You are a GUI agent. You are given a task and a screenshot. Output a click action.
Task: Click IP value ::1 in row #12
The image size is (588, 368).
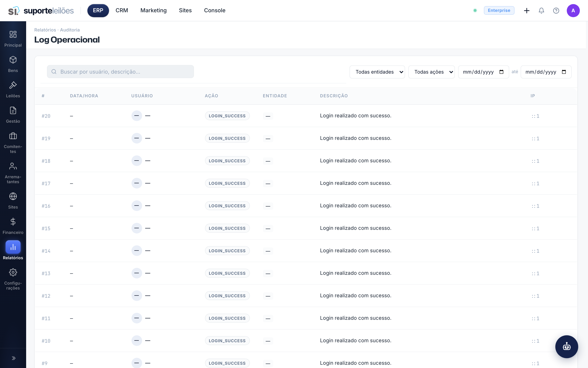535,296
